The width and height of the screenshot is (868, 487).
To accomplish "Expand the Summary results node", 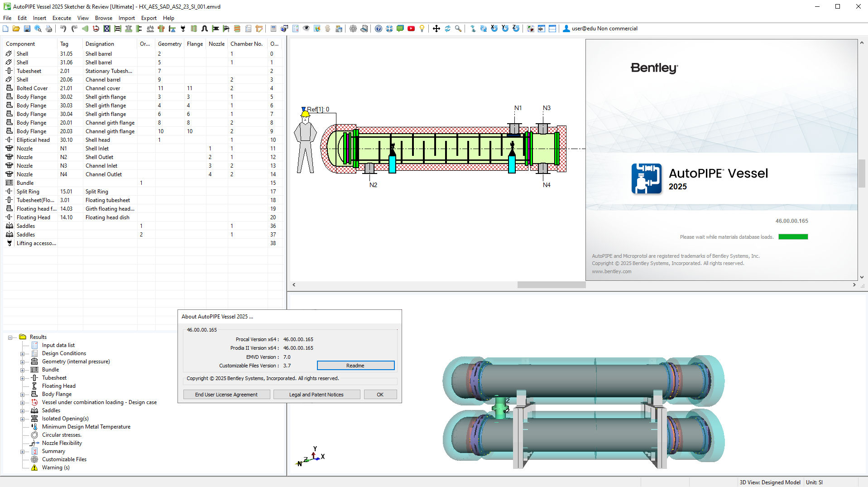I will [22, 452].
